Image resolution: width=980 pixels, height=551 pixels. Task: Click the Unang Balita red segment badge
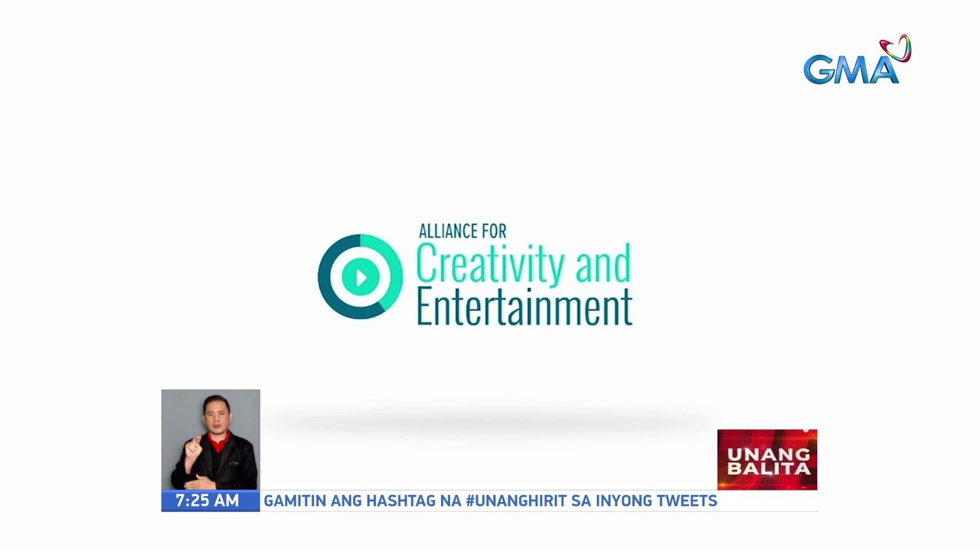tap(767, 459)
